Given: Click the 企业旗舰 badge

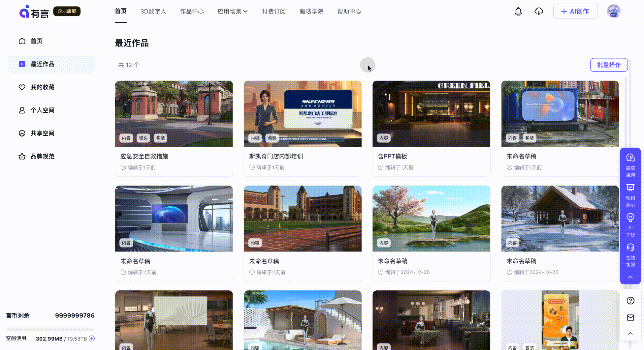Looking at the screenshot, I should click(67, 11).
